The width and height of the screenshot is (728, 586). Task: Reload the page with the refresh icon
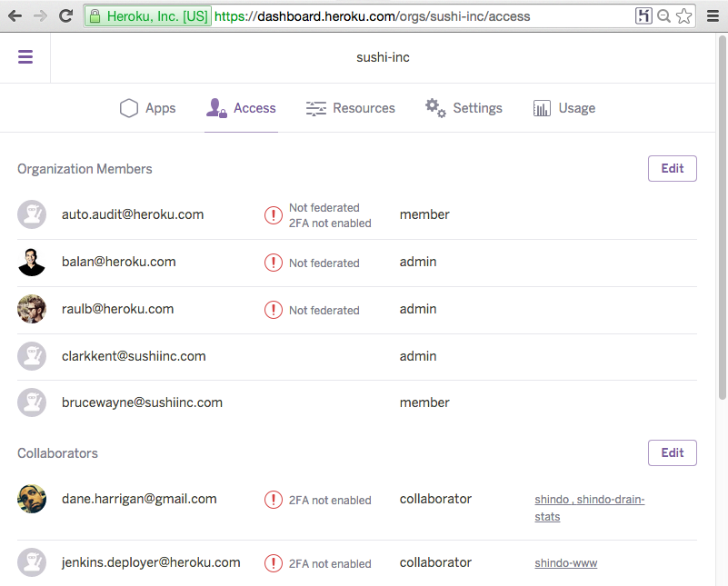coord(65,15)
